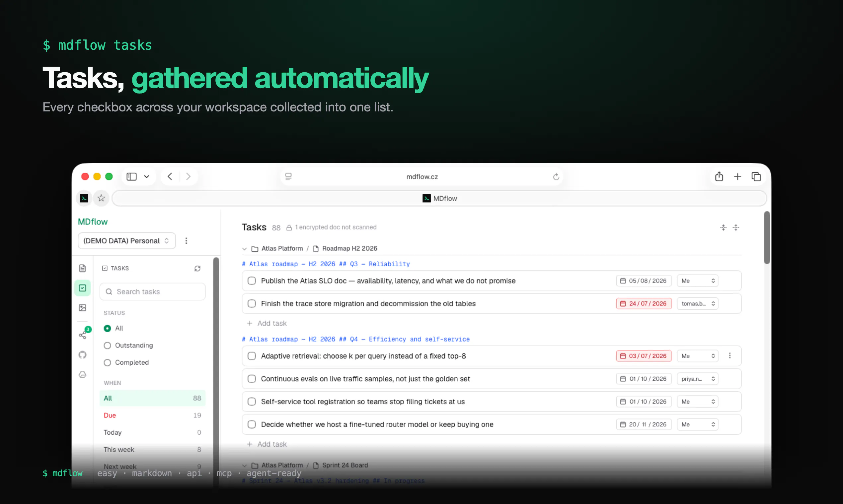
Task: Select the All status radio button
Action: click(x=108, y=328)
